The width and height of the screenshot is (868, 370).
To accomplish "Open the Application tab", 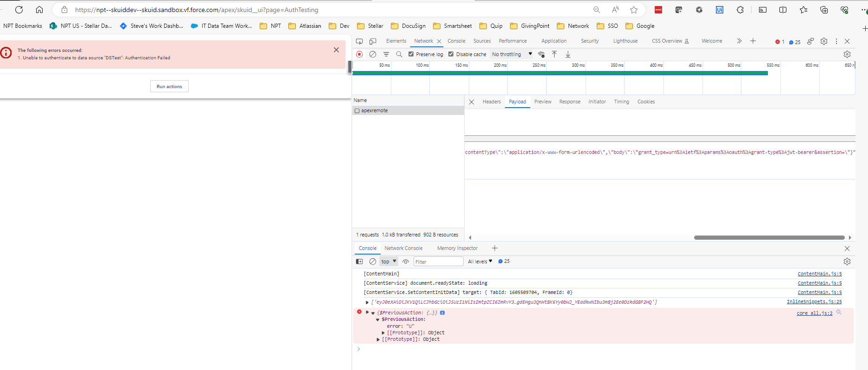I will [x=554, y=41].
